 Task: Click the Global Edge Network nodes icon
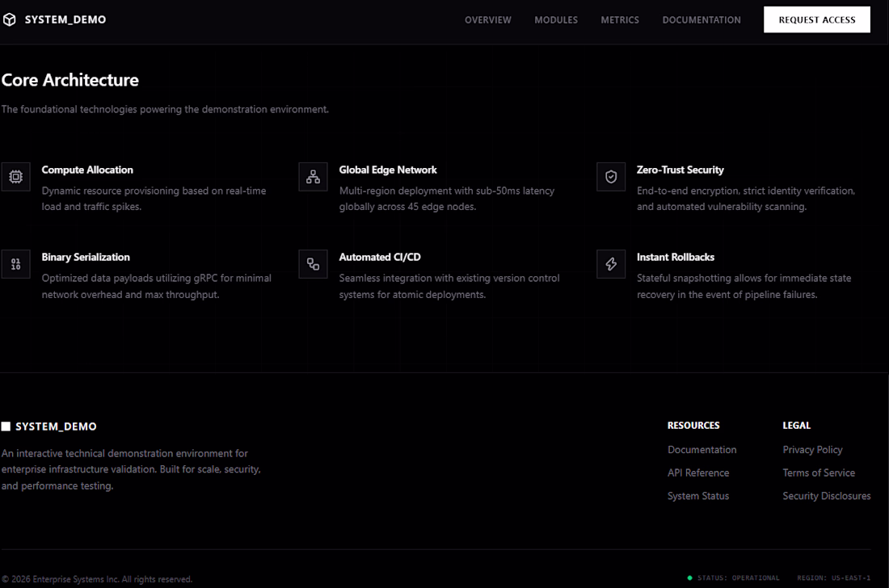pyautogui.click(x=313, y=177)
